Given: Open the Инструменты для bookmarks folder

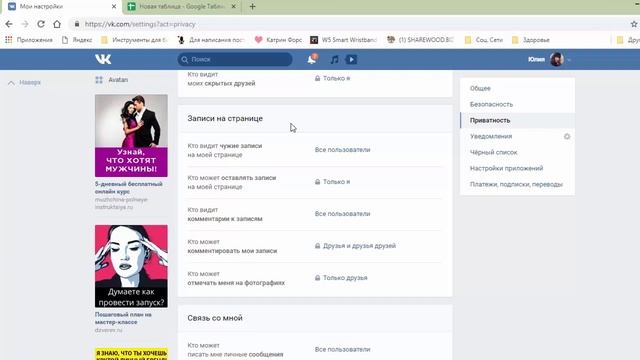Looking at the screenshot, I should click(x=134, y=40).
